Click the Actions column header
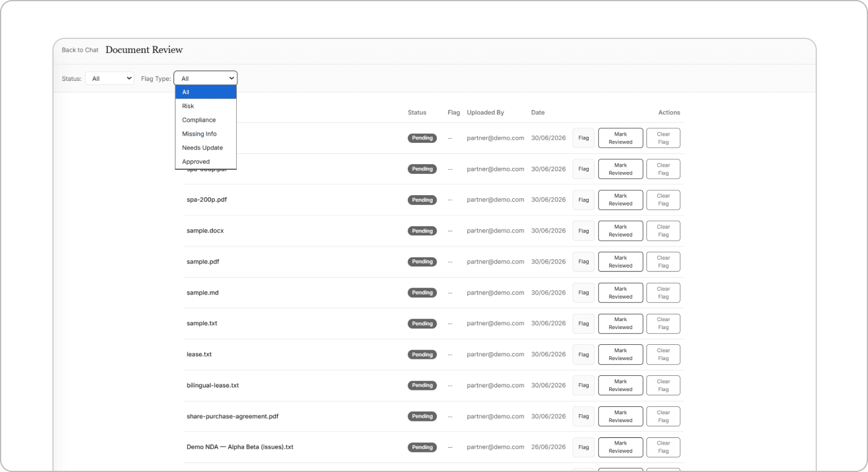 coord(669,113)
